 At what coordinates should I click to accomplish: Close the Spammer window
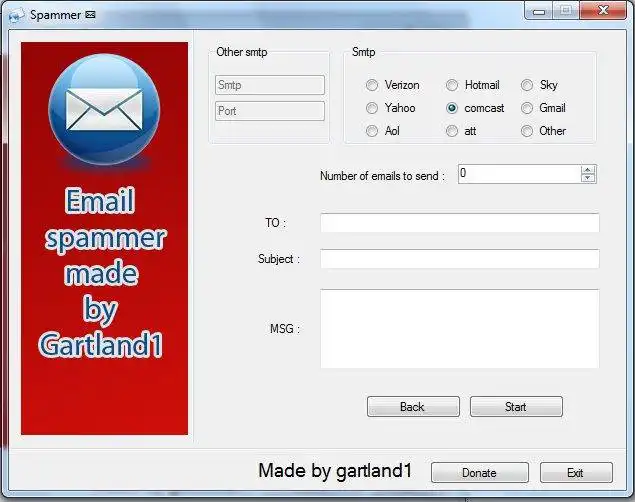(603, 11)
